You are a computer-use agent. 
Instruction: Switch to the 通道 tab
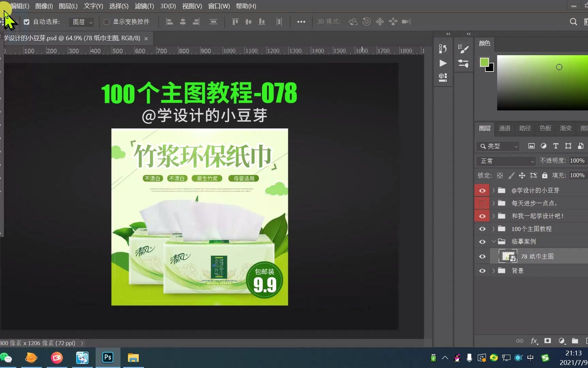coord(505,128)
